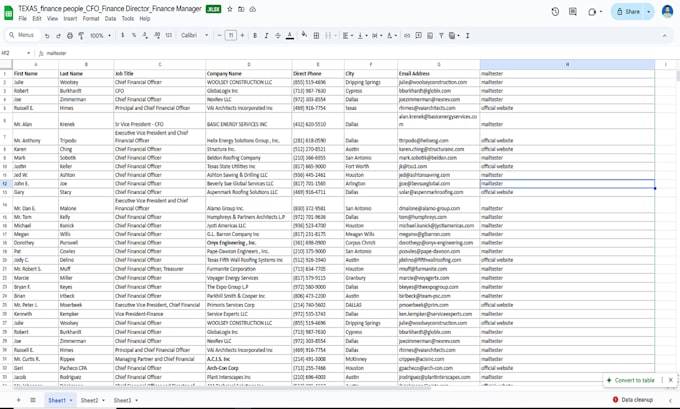Viewport: 680px width, 409px height.
Task: Add a comment from the toolbar
Action: (418, 36)
